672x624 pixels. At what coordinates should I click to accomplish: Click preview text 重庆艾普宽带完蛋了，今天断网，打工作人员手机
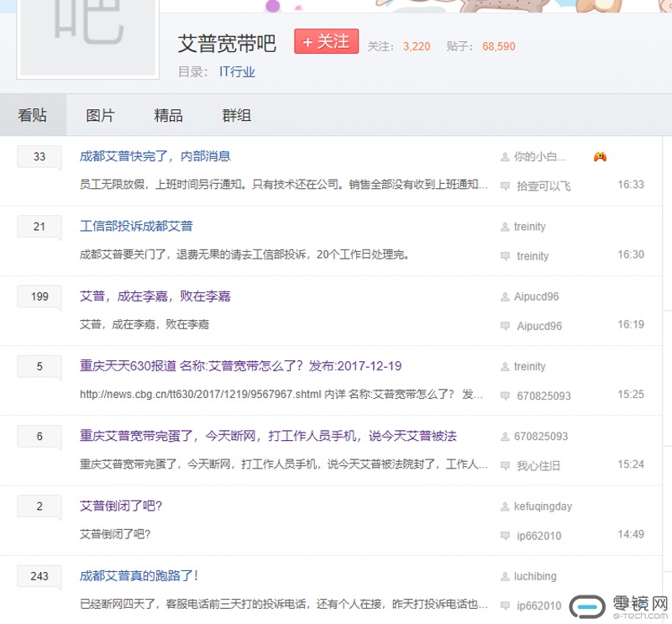284,464
